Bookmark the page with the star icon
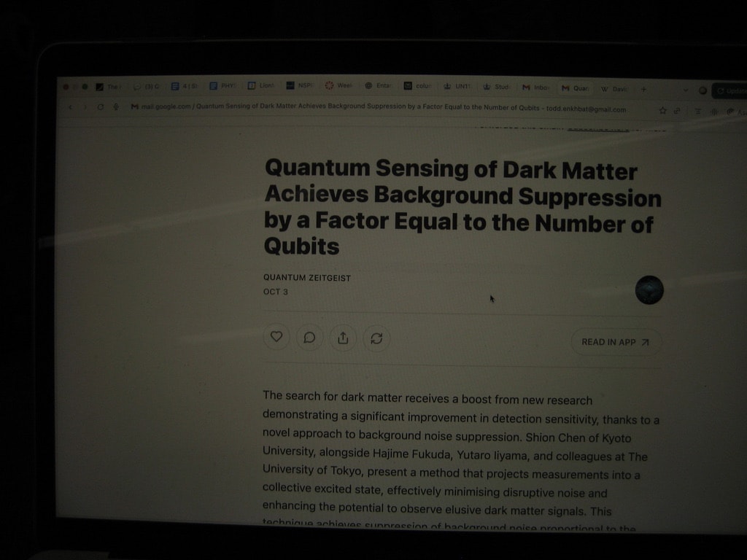This screenshot has width=747, height=560. coord(662,111)
